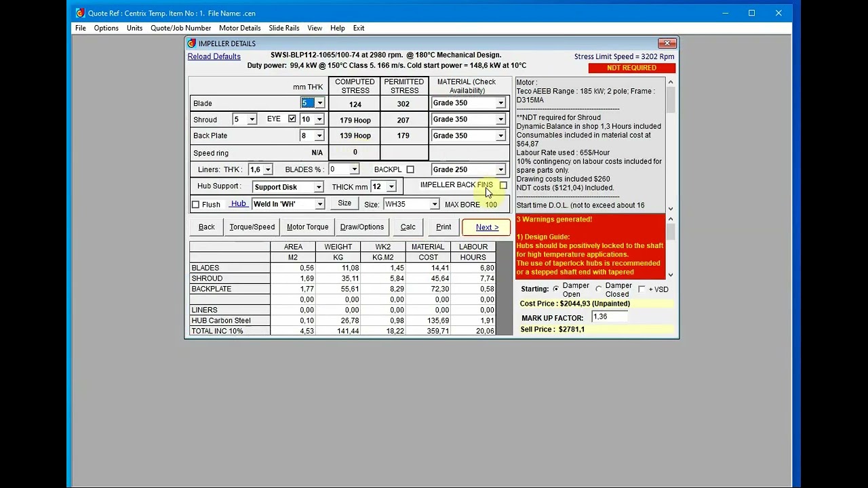This screenshot has width=868, height=488.
Task: Enable the BACKPL checkbox
Action: [410, 169]
